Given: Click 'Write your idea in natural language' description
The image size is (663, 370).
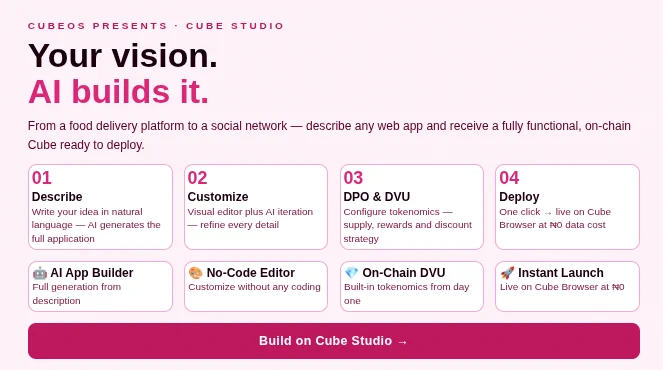Looking at the screenshot, I should [96, 225].
